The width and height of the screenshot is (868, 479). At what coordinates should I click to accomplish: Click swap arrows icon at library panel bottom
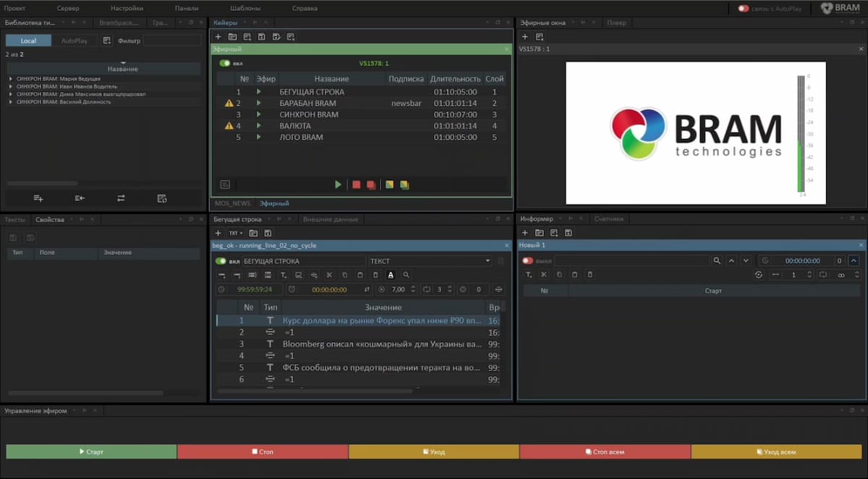121,198
